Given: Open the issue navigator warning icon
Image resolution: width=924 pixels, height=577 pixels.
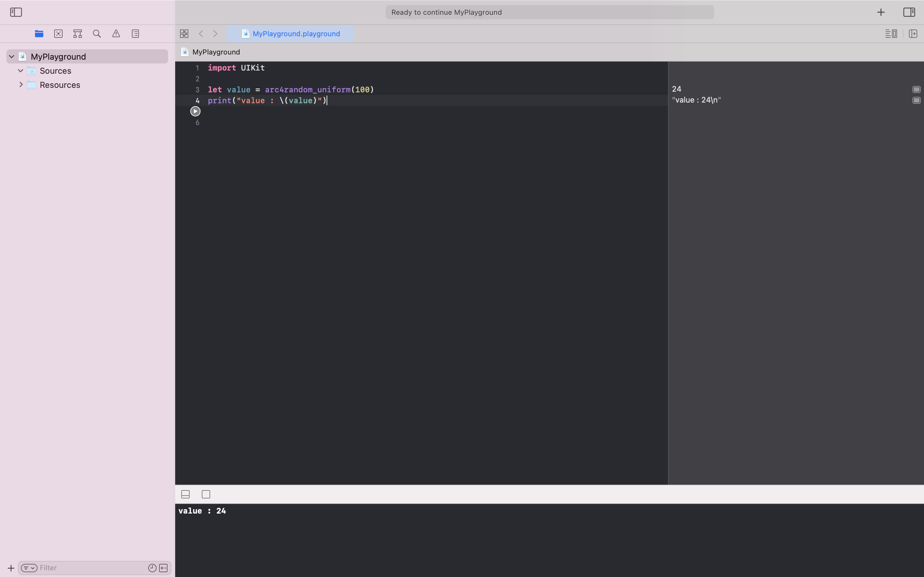Looking at the screenshot, I should point(116,34).
